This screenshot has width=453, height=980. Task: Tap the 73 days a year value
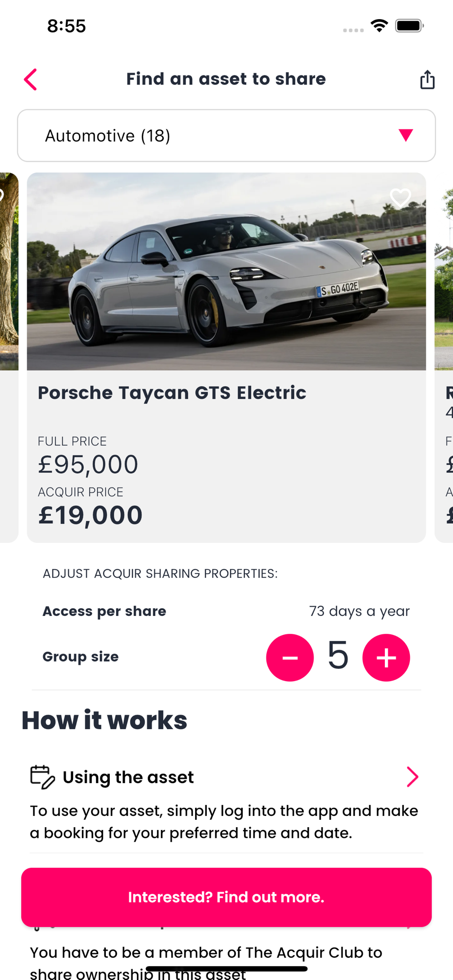click(x=359, y=611)
